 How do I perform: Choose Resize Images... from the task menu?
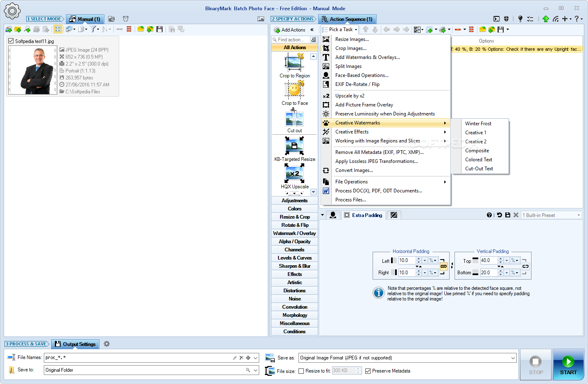click(386, 39)
